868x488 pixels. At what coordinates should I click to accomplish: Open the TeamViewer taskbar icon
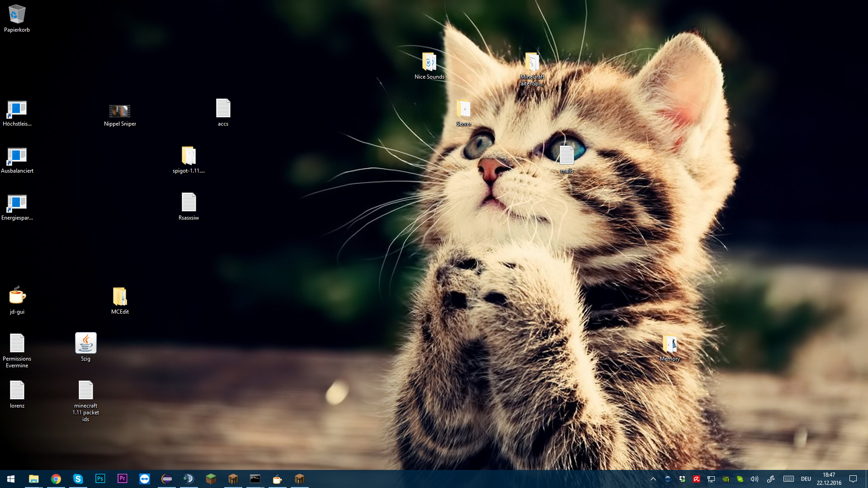tap(145, 479)
